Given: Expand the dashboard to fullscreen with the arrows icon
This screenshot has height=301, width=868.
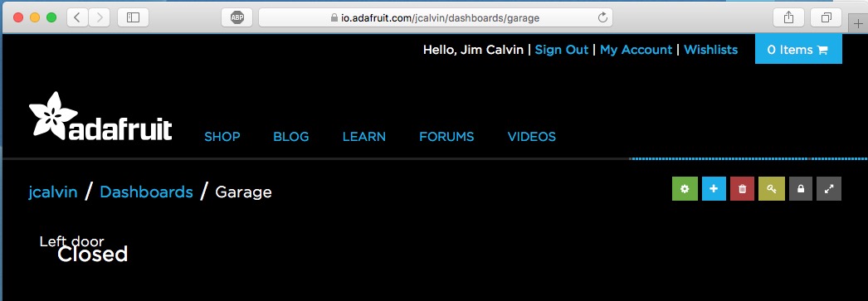Looking at the screenshot, I should (x=829, y=189).
